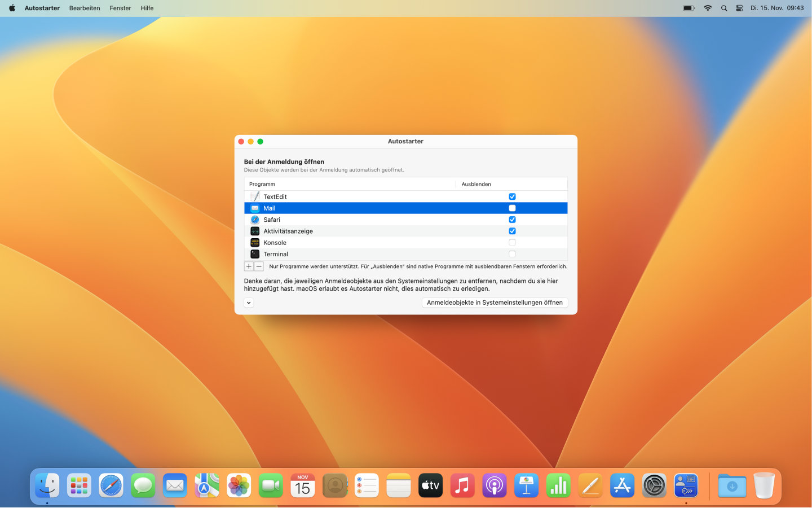The width and height of the screenshot is (812, 508).
Task: Open Launchpad from the Dock
Action: click(79, 485)
